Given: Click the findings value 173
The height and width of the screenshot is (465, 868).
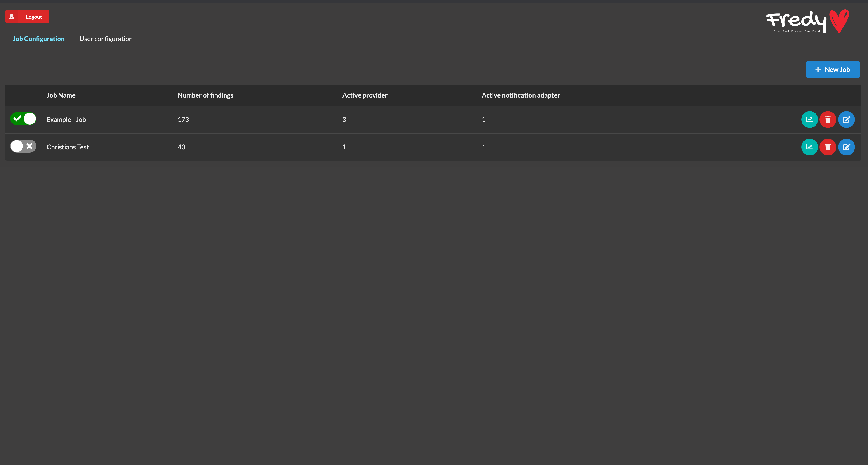Looking at the screenshot, I should pos(183,119).
